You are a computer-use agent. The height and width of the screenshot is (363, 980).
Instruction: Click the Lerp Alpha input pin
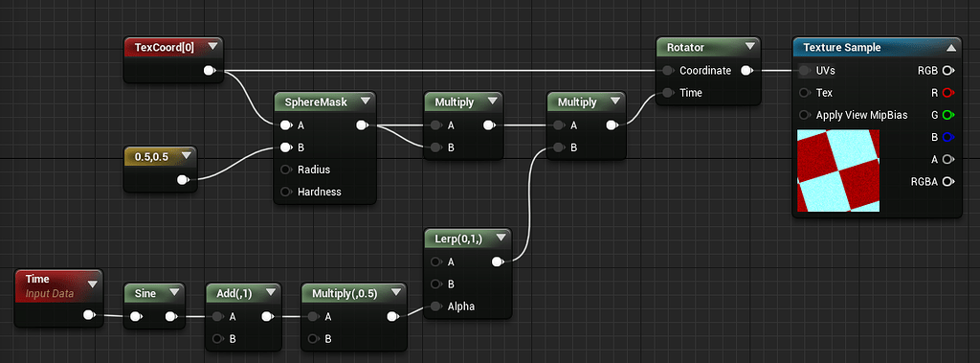pyautogui.click(x=436, y=306)
